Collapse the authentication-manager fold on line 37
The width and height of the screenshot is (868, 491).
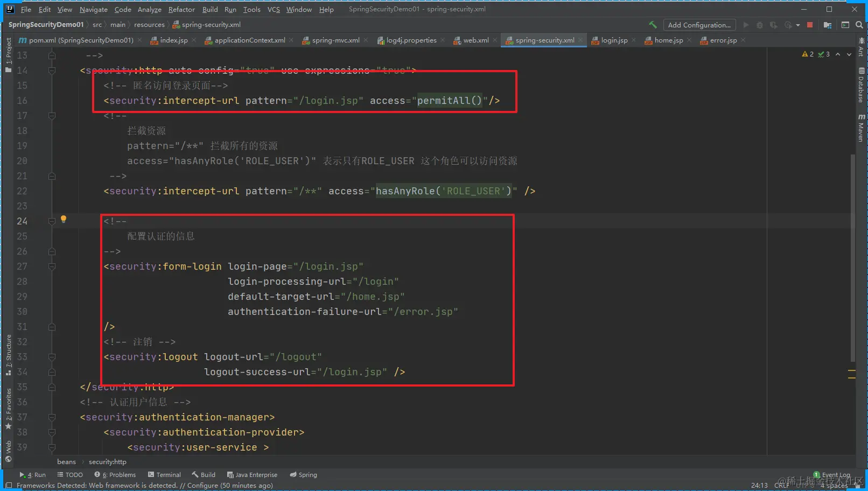[52, 417]
